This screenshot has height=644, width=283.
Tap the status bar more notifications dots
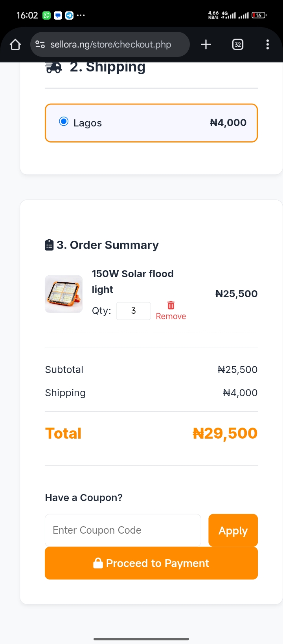click(x=81, y=15)
